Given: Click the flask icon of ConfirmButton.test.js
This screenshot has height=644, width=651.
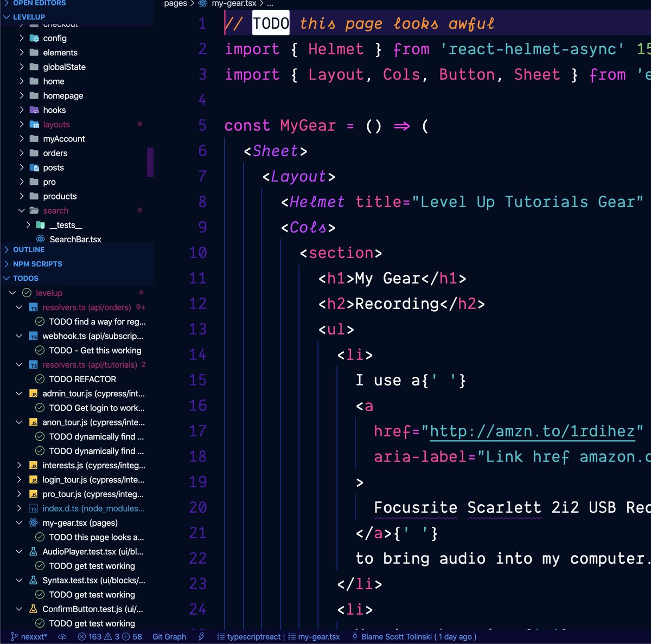Looking at the screenshot, I should (33, 609).
